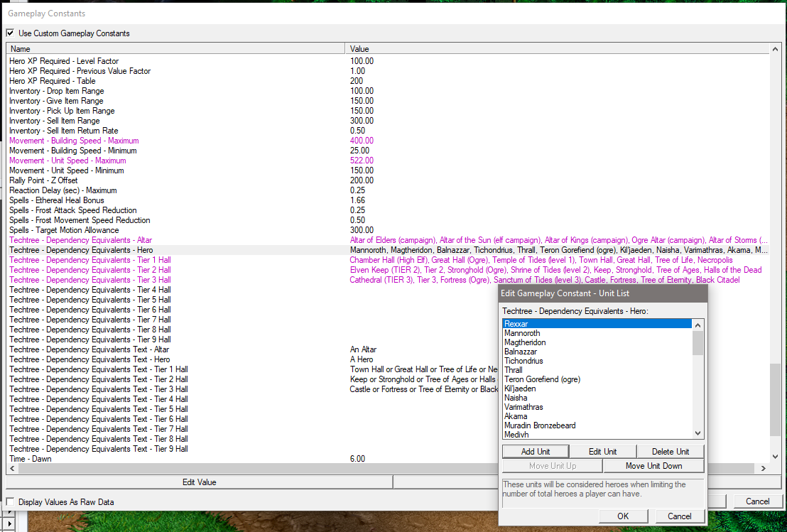This screenshot has height=532, width=787.
Task: Select Inventory - Pick Up Item Range row
Action: [x=388, y=110]
